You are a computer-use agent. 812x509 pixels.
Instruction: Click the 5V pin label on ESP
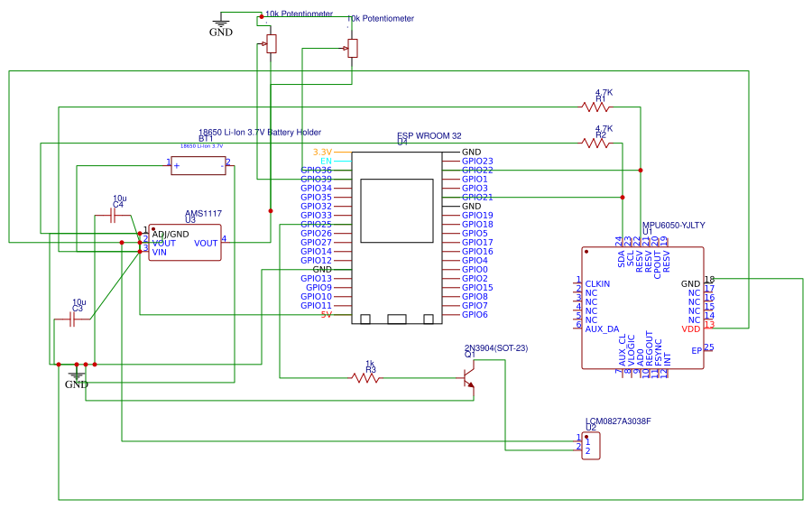pyautogui.click(x=327, y=315)
